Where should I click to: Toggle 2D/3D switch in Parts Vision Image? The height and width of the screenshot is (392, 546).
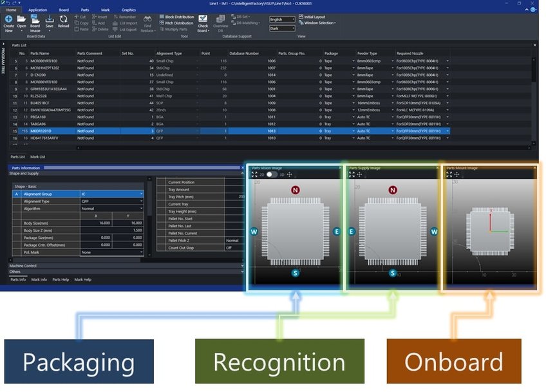point(272,174)
